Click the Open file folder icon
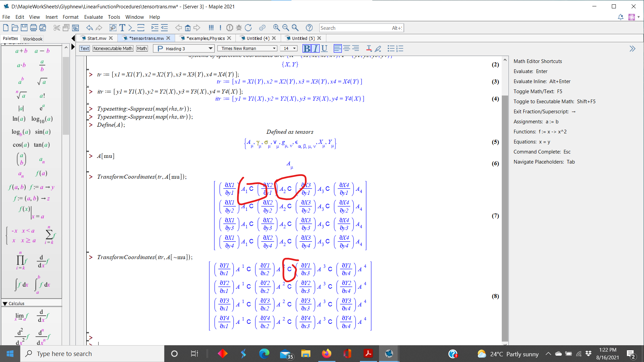This screenshot has height=362, width=644. (x=15, y=28)
